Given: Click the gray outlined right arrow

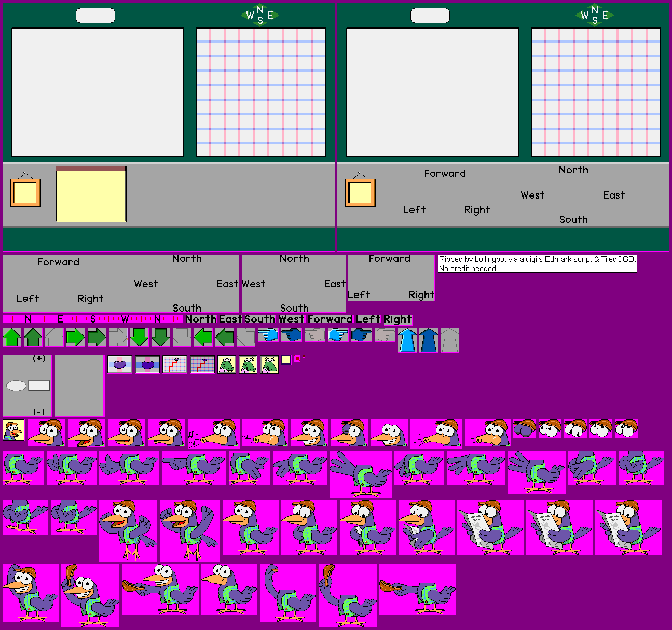Looking at the screenshot, I should 118,338.
